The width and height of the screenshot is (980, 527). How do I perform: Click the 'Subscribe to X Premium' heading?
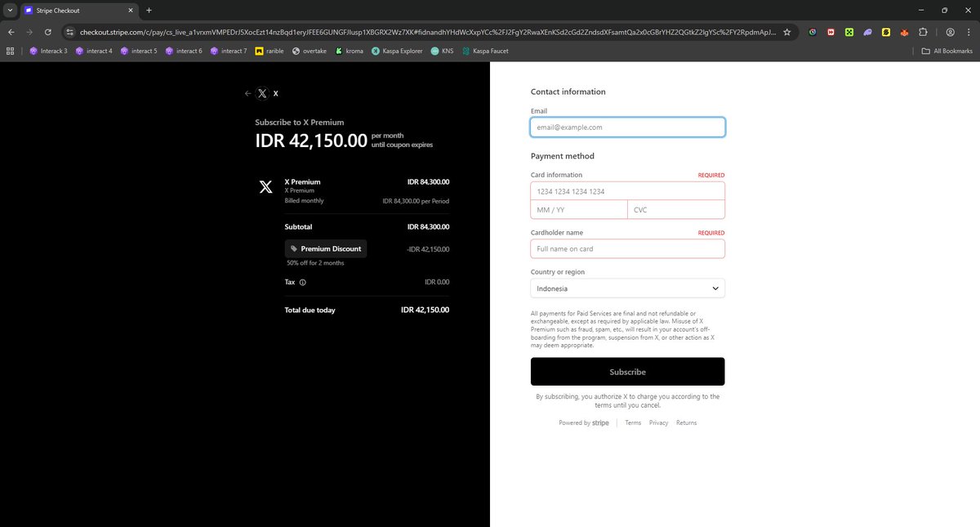click(300, 122)
